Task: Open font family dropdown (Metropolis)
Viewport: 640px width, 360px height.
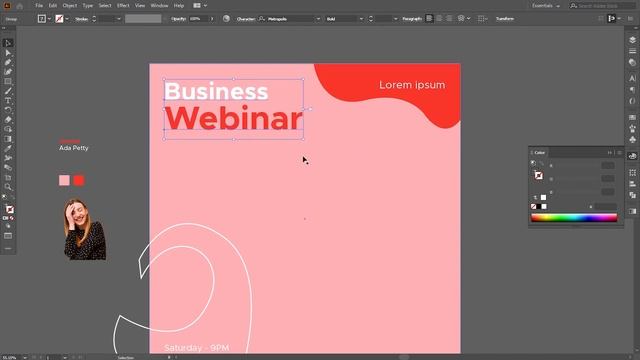Action: (x=318, y=19)
